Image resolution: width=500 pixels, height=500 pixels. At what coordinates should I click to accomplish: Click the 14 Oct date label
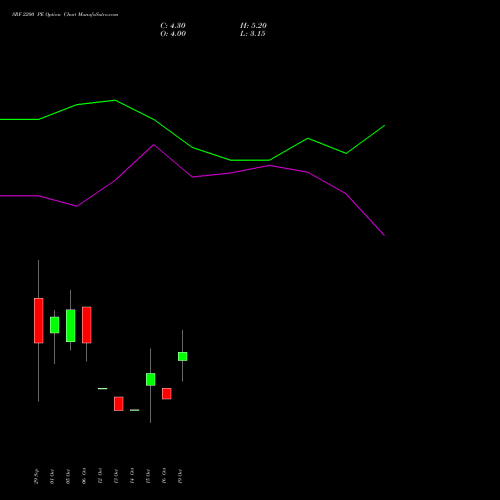pos(132,476)
